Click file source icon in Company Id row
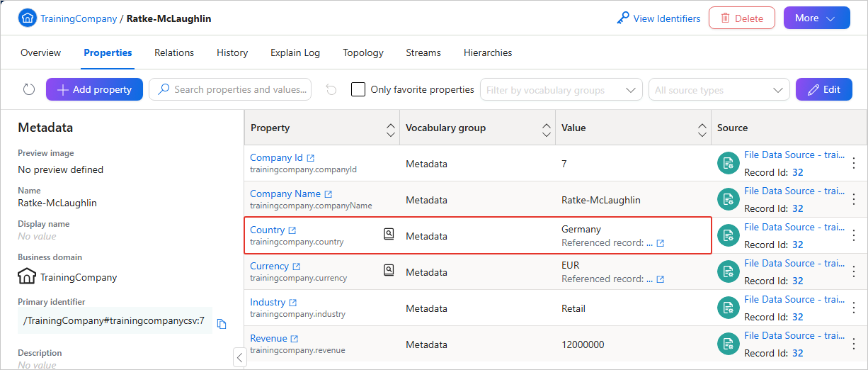 click(x=728, y=164)
